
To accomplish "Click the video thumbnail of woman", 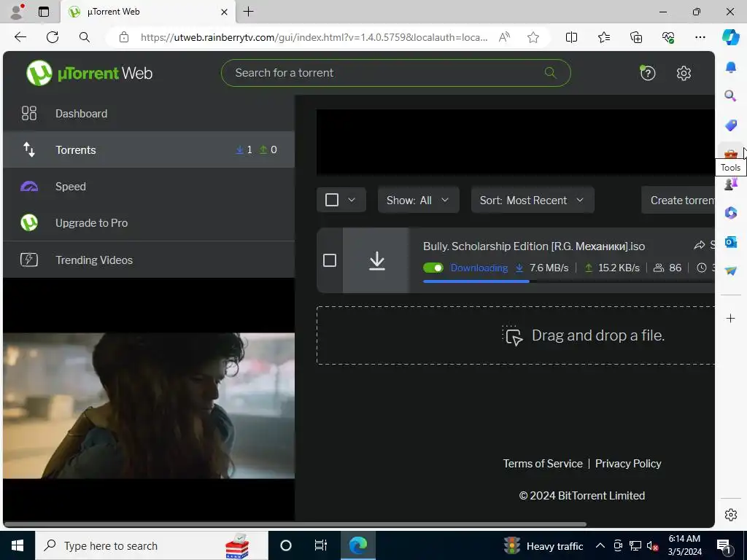I will (149, 405).
